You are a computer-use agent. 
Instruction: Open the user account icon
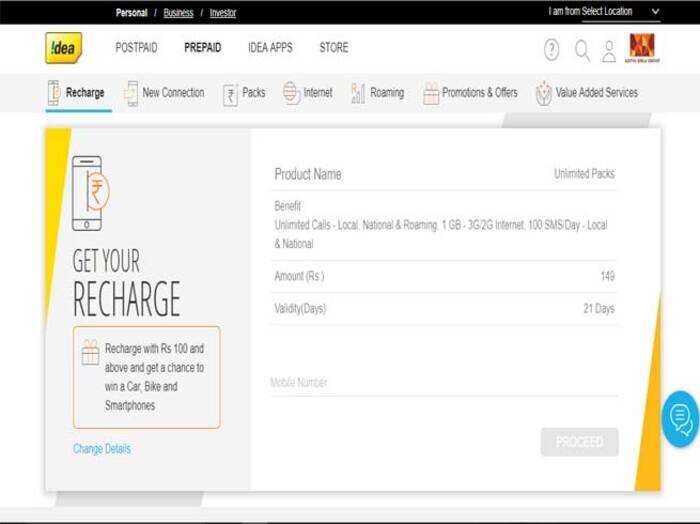pyautogui.click(x=609, y=51)
